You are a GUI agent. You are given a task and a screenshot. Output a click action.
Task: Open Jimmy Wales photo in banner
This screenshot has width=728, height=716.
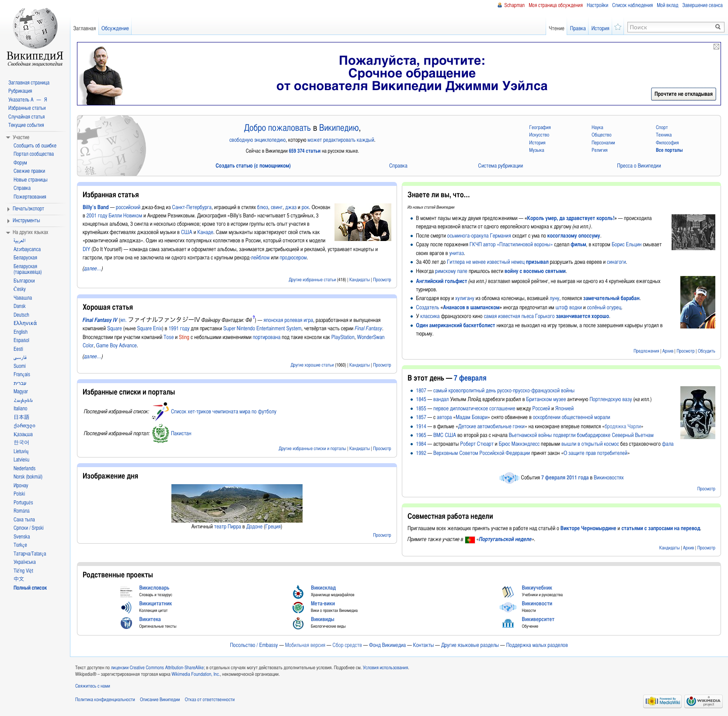point(101,75)
